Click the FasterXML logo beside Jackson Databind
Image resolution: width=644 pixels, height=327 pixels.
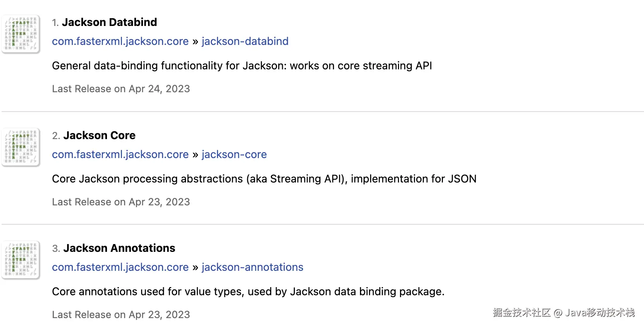21,34
